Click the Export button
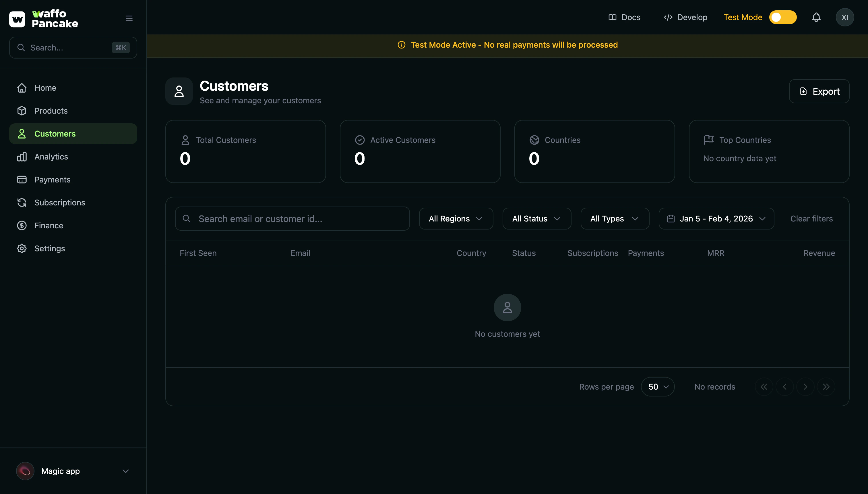868x494 pixels. pyautogui.click(x=819, y=91)
